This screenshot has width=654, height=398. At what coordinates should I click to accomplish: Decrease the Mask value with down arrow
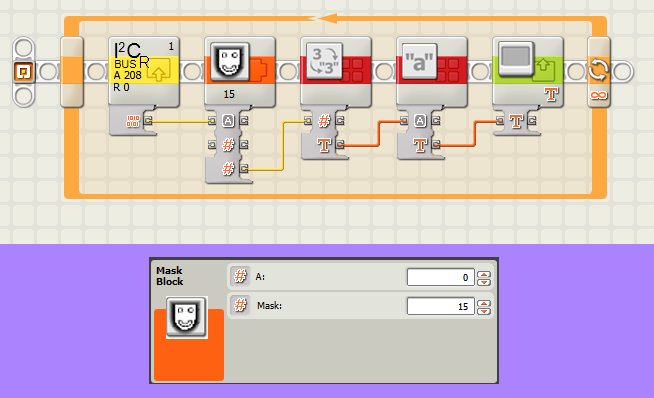tap(484, 311)
